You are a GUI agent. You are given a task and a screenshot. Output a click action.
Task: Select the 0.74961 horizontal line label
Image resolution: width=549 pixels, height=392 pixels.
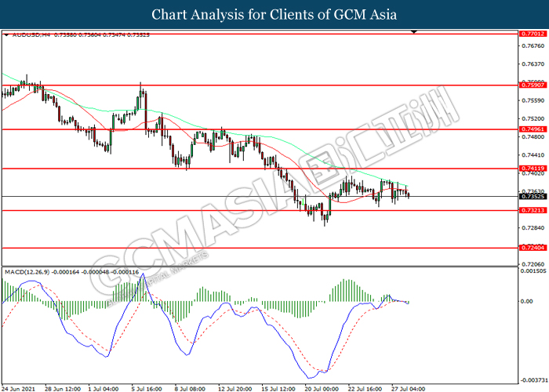coord(533,129)
